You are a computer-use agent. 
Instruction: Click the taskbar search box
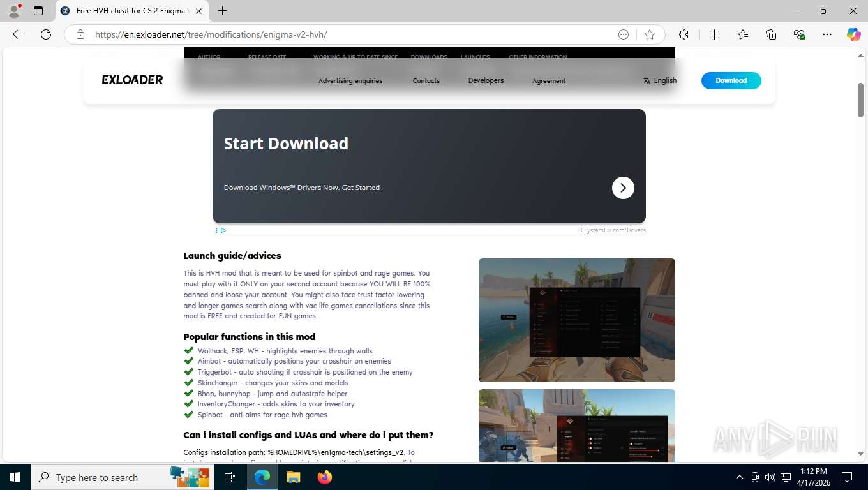coord(121,477)
